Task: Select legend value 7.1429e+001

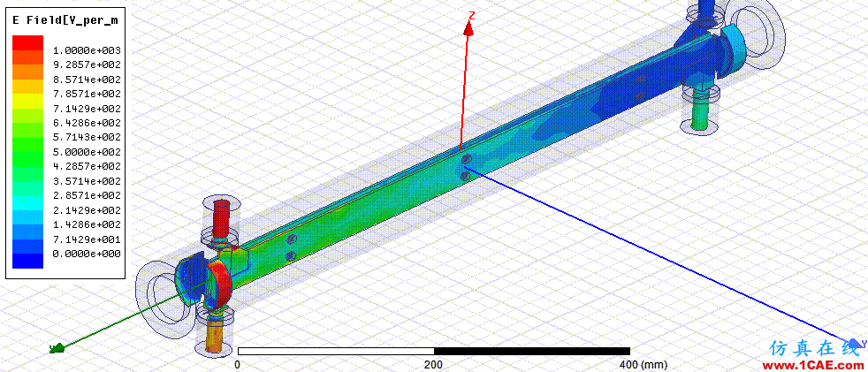Action: coord(86,239)
